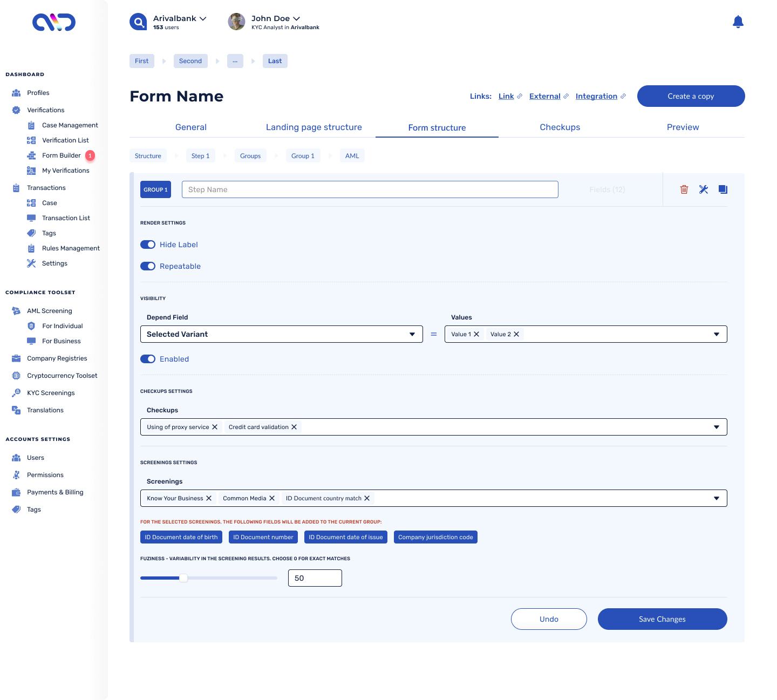Delete Group 1 using the trash icon
The height and width of the screenshot is (700, 777).
point(684,189)
